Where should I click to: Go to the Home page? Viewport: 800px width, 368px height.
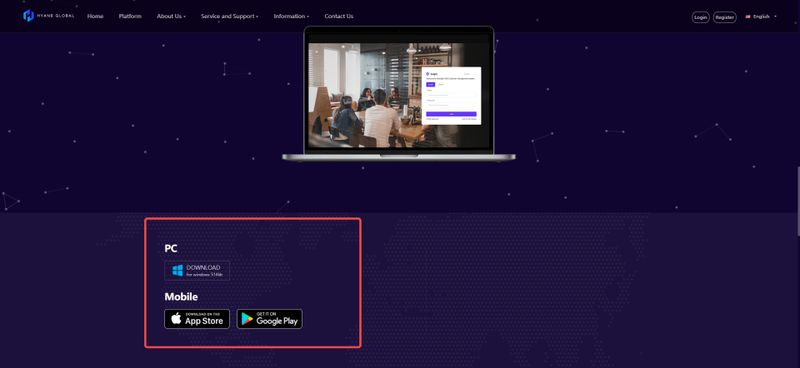95,16
